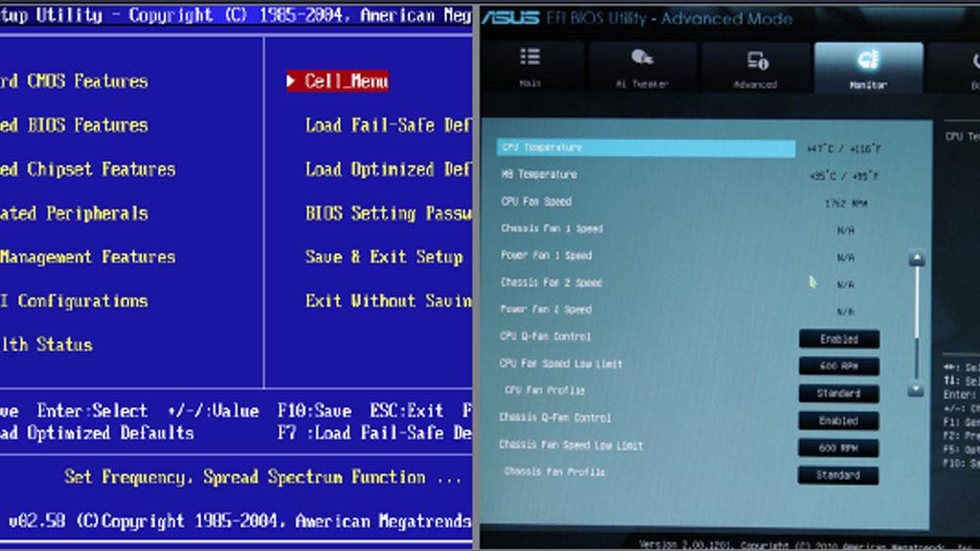Viewport: 980px width, 551px height.
Task: Click the scroll down arrow button
Action: pos(916,389)
